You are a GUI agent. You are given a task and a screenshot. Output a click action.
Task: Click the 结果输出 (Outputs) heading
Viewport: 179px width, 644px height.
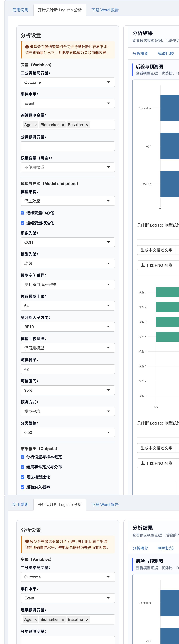(x=39, y=449)
